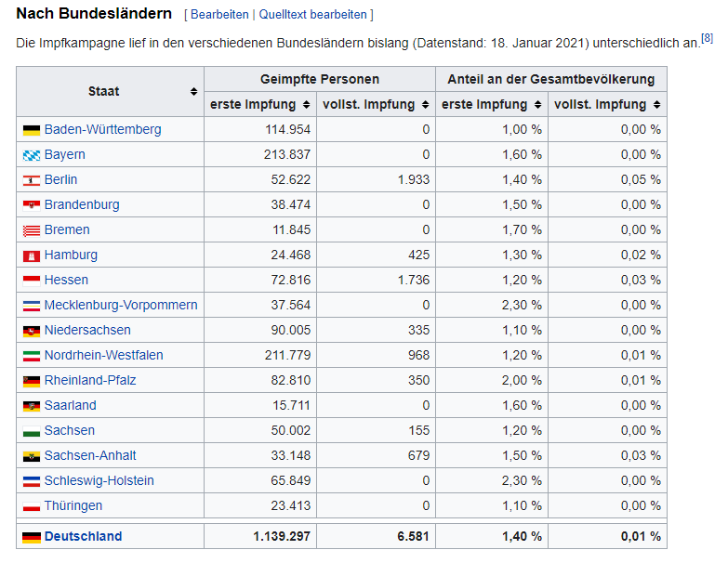Click the Bayern flag icon
728x563 pixels.
pos(32,155)
